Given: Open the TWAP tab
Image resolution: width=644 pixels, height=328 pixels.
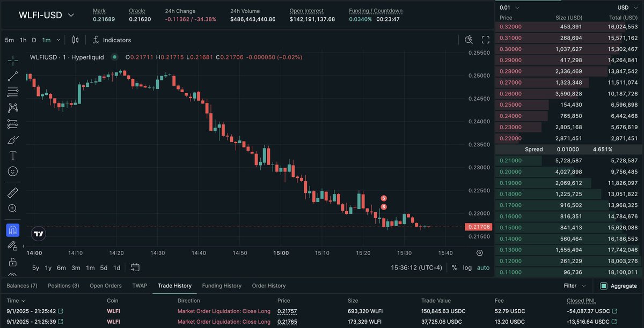Looking at the screenshot, I should coord(140,286).
